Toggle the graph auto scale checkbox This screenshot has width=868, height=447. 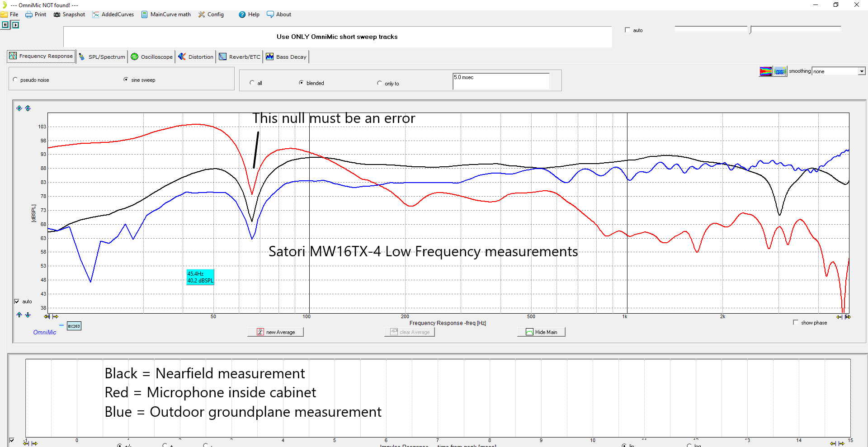tap(17, 301)
